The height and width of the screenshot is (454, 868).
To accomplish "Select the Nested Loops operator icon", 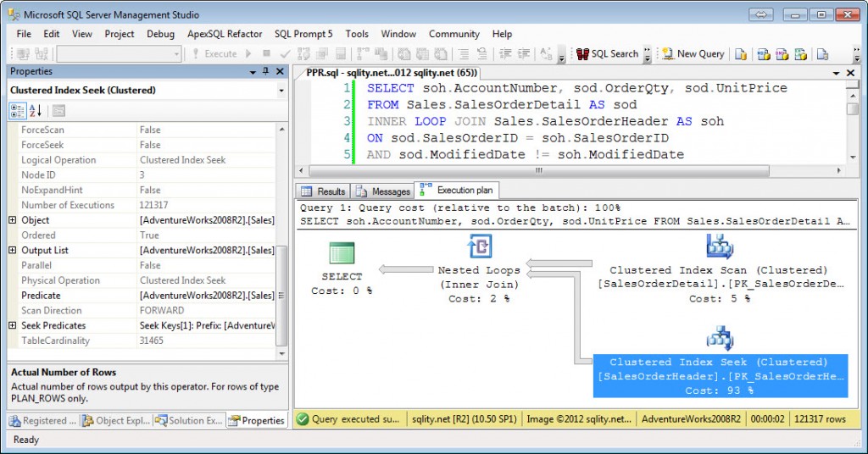I will click(x=479, y=247).
